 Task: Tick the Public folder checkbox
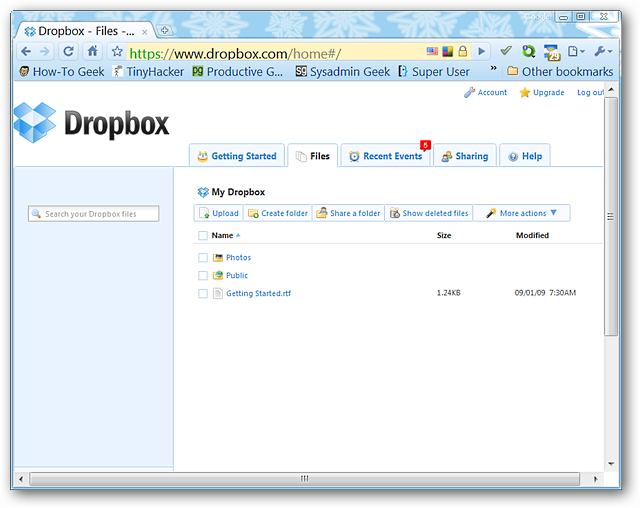point(203,276)
